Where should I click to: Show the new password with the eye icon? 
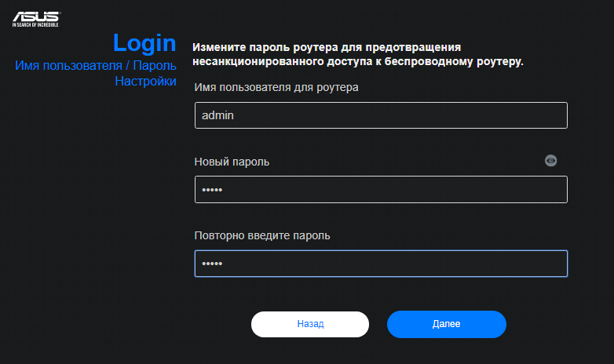[x=551, y=160]
